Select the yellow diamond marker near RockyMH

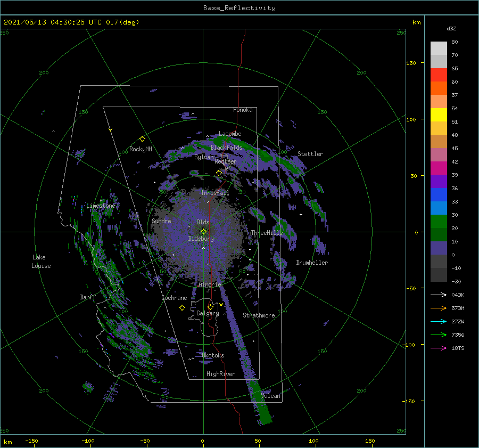(x=142, y=139)
